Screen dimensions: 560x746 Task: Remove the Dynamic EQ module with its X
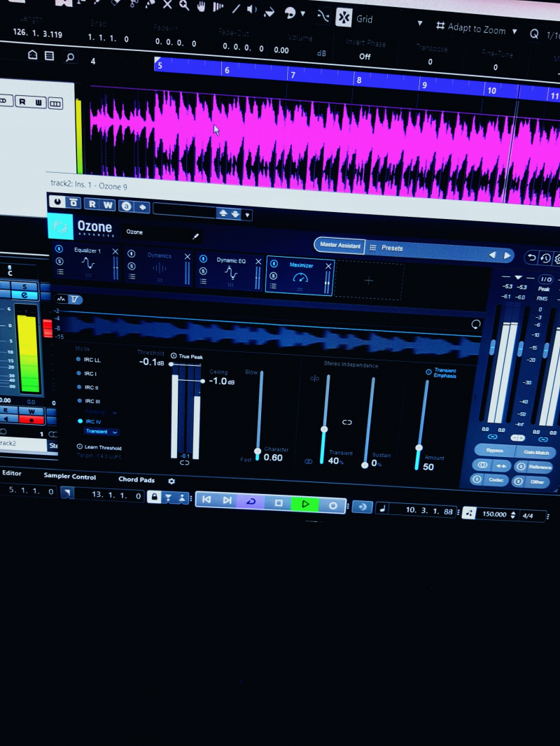[258, 261]
